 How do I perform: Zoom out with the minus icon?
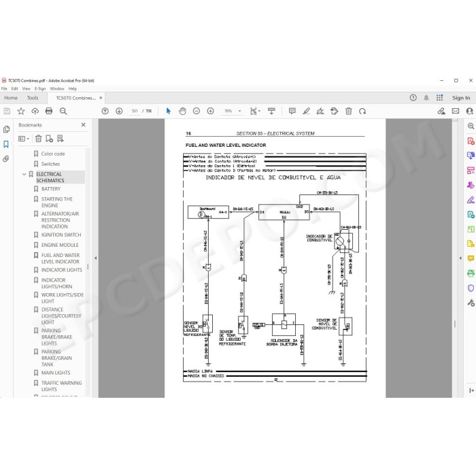tap(197, 111)
